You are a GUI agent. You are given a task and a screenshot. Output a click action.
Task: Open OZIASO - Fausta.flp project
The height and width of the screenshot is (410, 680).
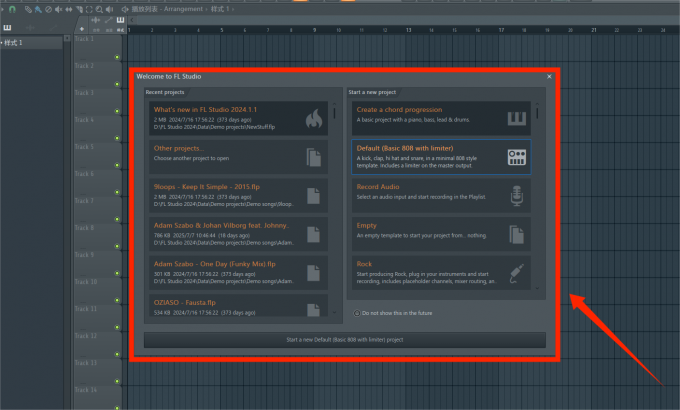tap(239, 306)
